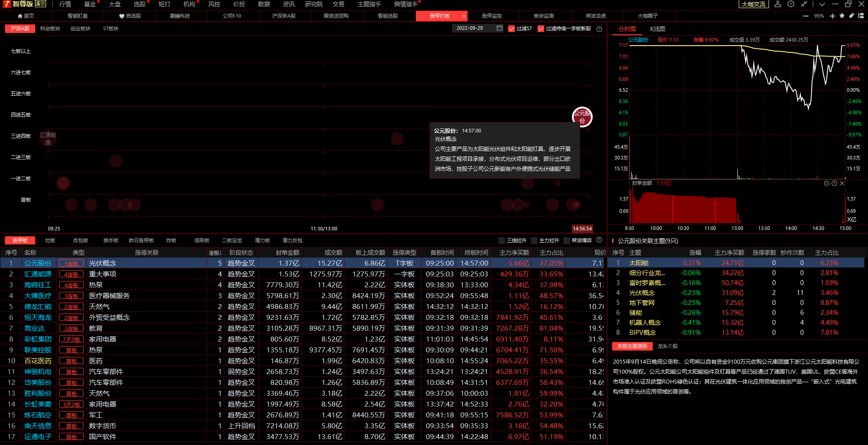Click the help icon beside 过滤持续一字板新股

pyautogui.click(x=599, y=29)
